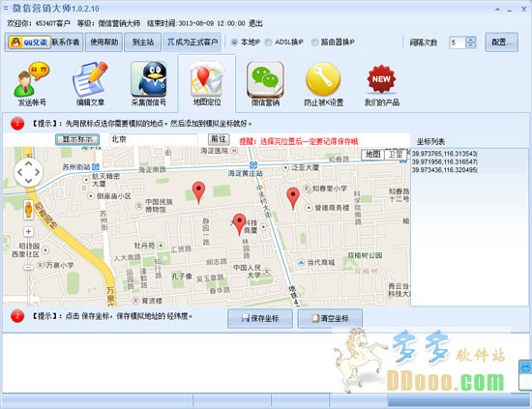532x409 pixels.
Task: Increase 间隔次数 with up arrow
Action: (x=471, y=40)
